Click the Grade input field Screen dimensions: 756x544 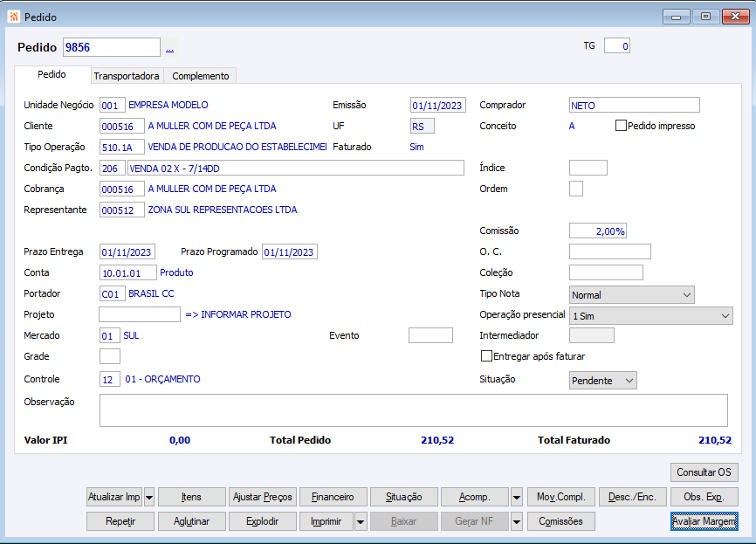(110, 356)
